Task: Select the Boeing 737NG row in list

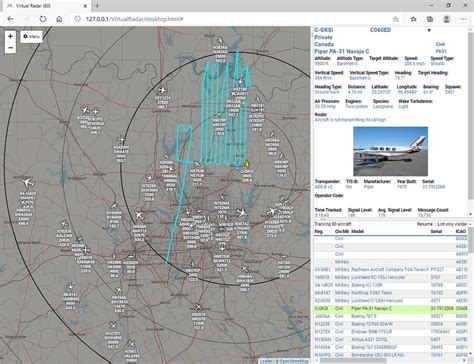Action: pyautogui.click(x=391, y=324)
